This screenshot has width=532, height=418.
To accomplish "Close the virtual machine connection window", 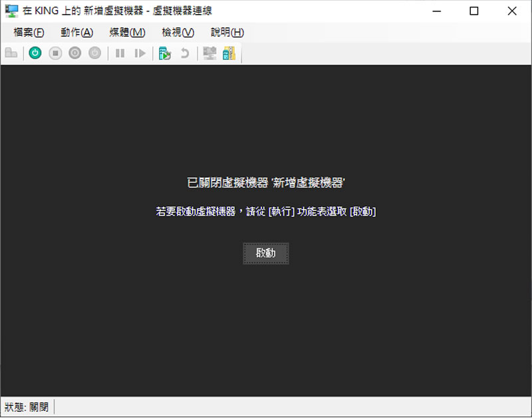I will tap(512, 11).
